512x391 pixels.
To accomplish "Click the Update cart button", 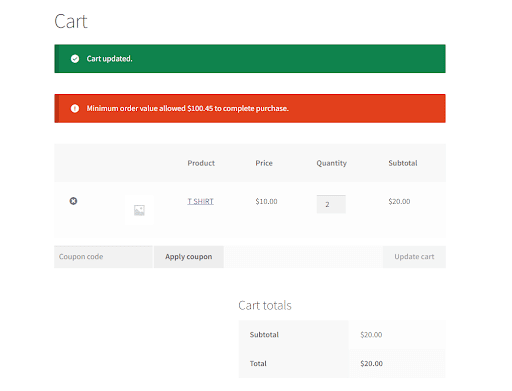I will [414, 257].
